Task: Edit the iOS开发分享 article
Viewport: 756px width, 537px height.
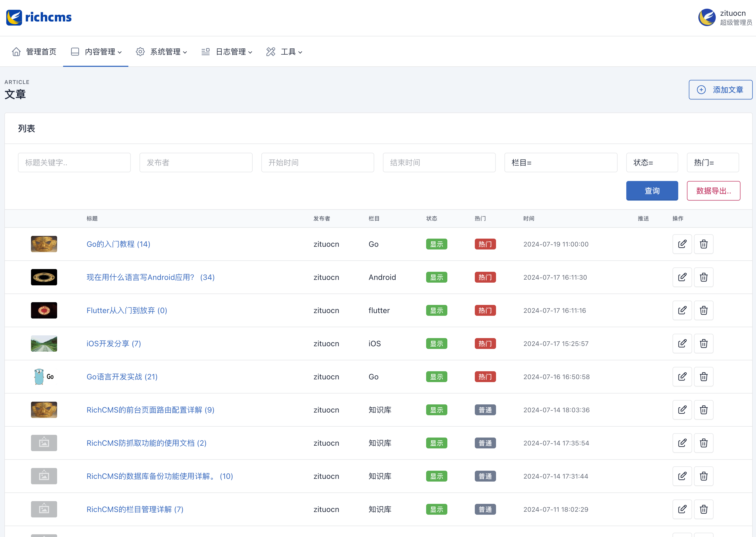Action: coord(682,344)
